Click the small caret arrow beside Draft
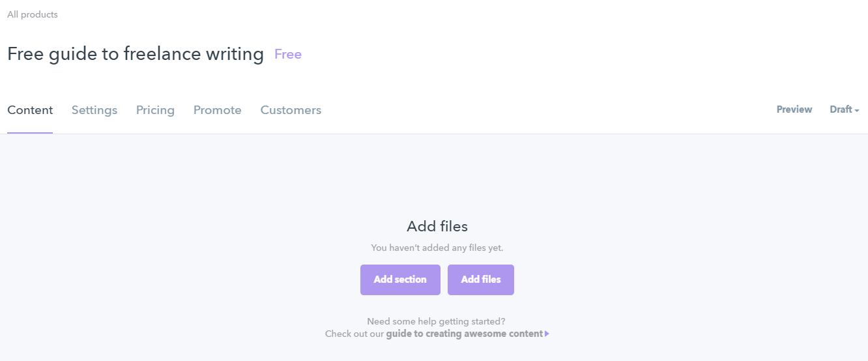 [x=857, y=111]
